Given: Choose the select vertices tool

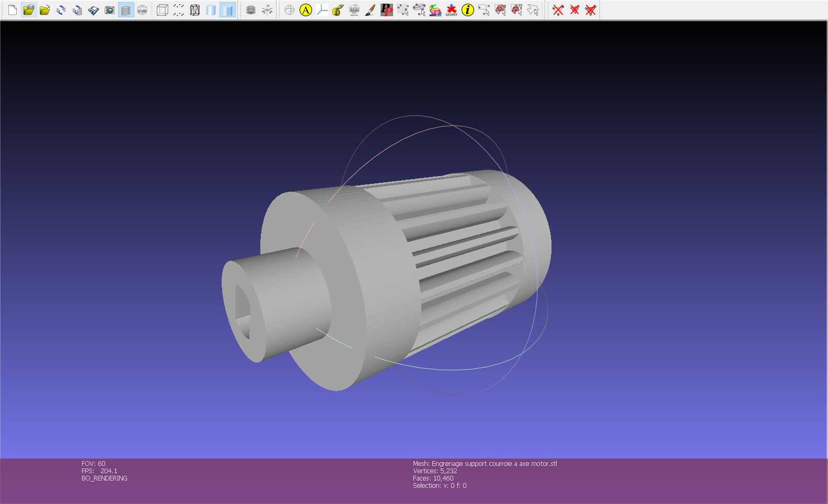Looking at the screenshot, I should [484, 10].
